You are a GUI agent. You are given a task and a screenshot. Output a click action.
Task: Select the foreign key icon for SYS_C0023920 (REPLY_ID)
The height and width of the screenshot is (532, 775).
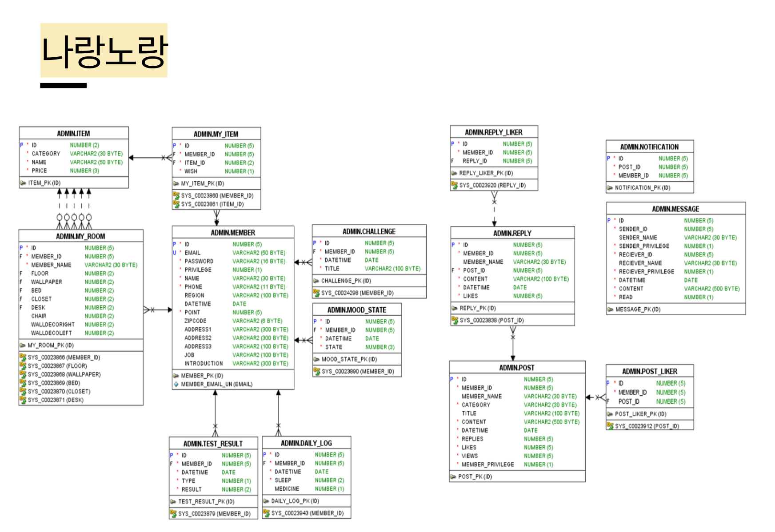(x=454, y=185)
